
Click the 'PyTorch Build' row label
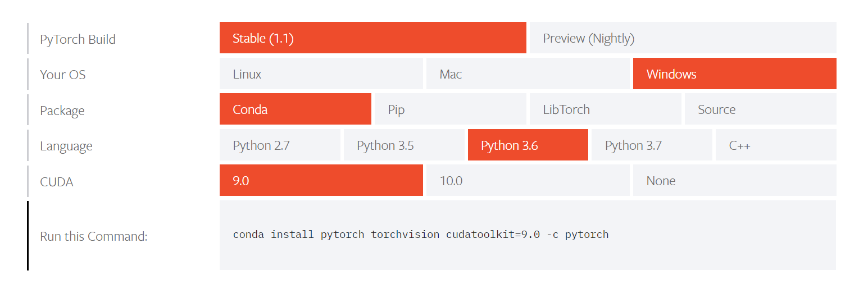point(78,39)
